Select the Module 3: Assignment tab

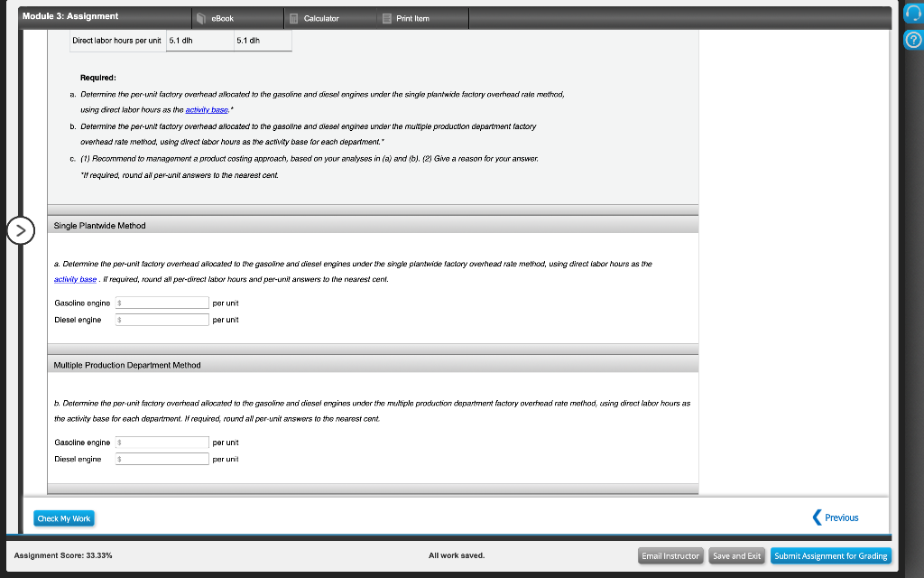(x=72, y=15)
